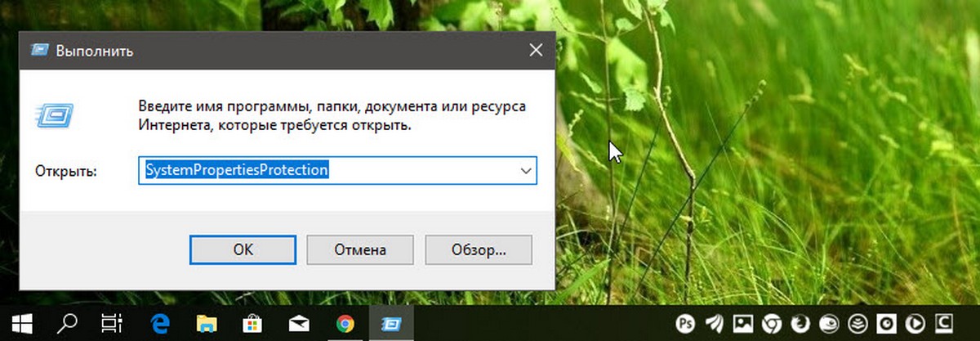Screen dimensions: 980x341
Task: Click the Открыть: label
Action: [66, 171]
